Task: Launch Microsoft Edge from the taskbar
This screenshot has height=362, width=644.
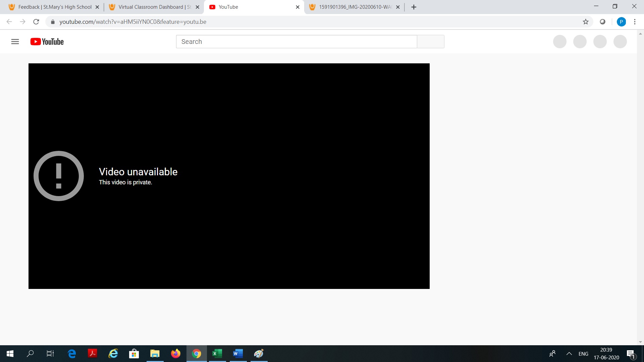Action: click(72, 354)
